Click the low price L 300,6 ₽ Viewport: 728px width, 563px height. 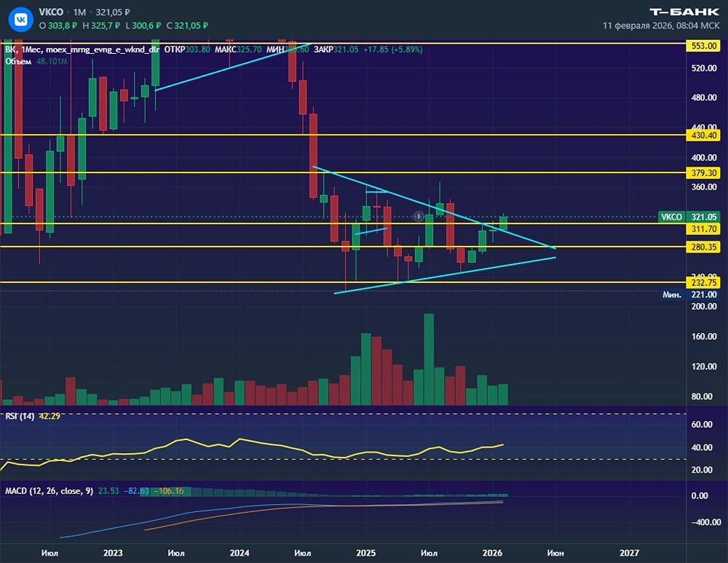(x=143, y=26)
